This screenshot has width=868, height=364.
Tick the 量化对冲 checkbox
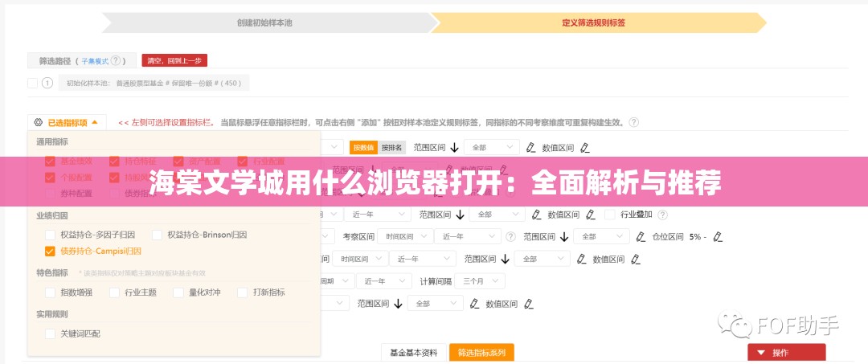(178, 292)
